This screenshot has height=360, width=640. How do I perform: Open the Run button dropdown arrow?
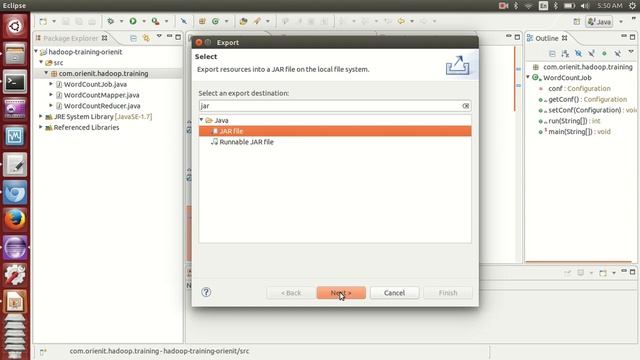click(144, 21)
